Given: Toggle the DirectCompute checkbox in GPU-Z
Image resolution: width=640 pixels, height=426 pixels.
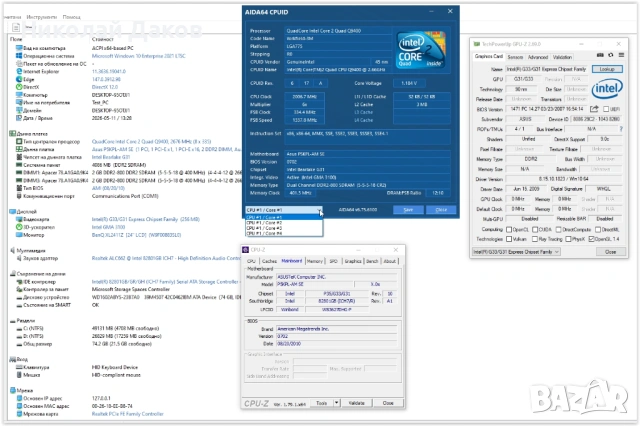Looking at the screenshot, I should click(558, 230).
